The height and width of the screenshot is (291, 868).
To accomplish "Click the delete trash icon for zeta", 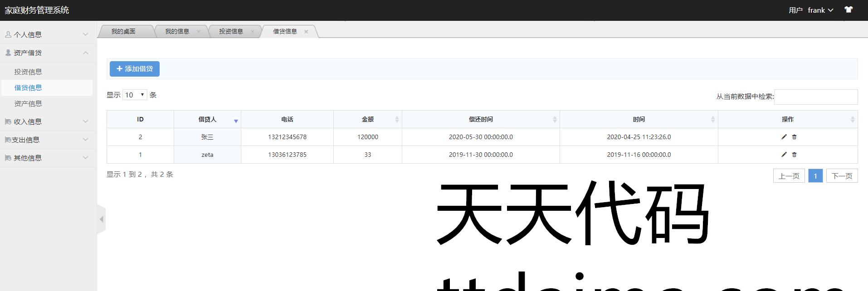I will (x=794, y=155).
